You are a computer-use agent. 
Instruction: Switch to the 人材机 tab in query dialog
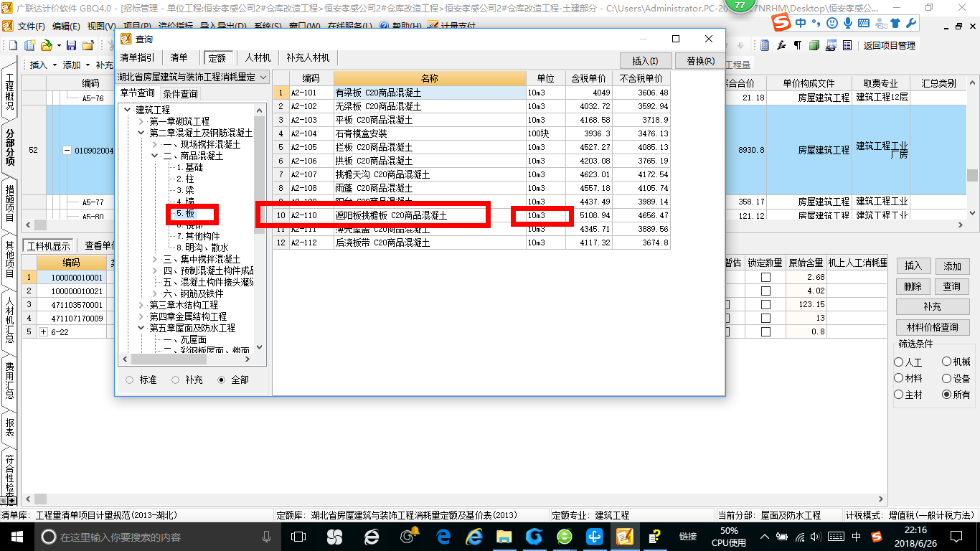pos(258,58)
